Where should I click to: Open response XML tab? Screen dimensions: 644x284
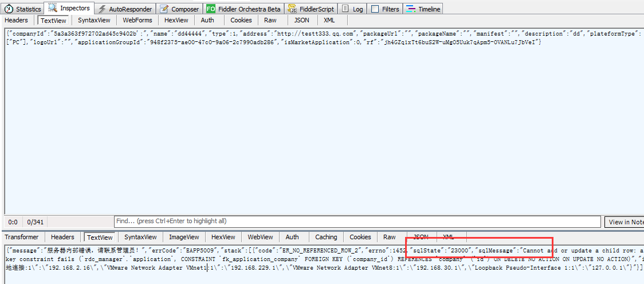point(448,237)
